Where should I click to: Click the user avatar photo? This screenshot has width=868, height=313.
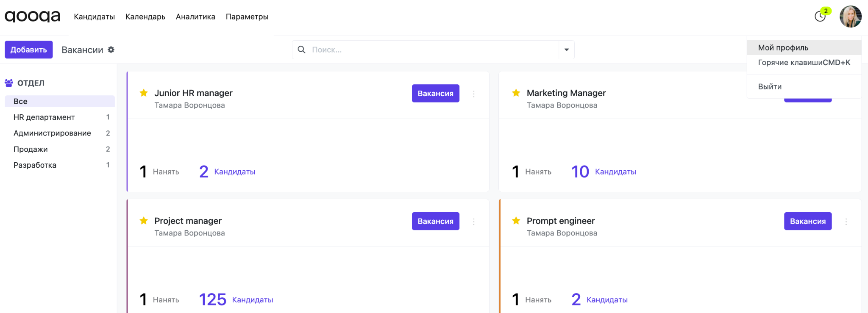[850, 17]
